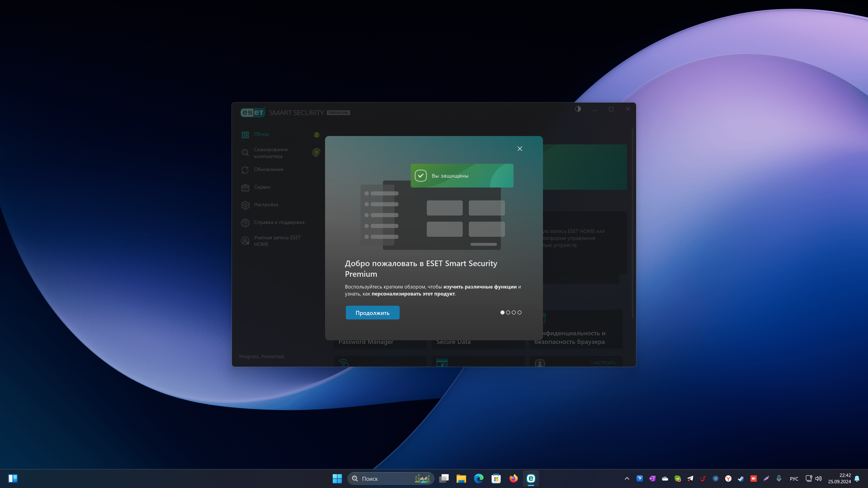Click the green checkmark shield tray icon
This screenshot has width=868, height=488.
(x=678, y=479)
